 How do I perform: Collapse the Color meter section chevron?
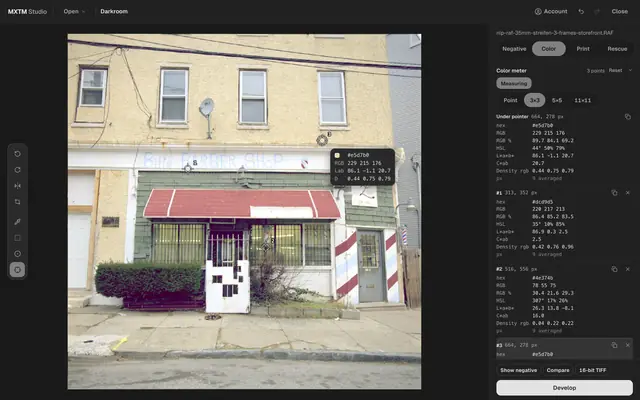tap(630, 70)
